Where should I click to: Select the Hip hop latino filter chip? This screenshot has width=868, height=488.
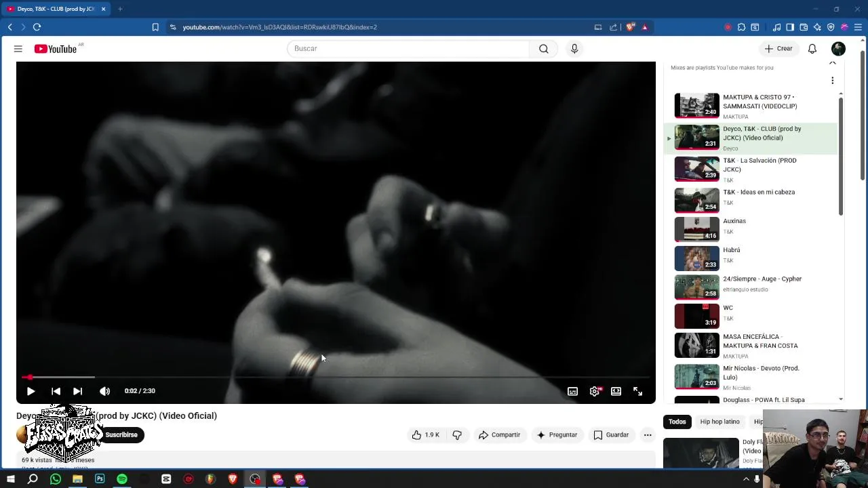(719, 422)
